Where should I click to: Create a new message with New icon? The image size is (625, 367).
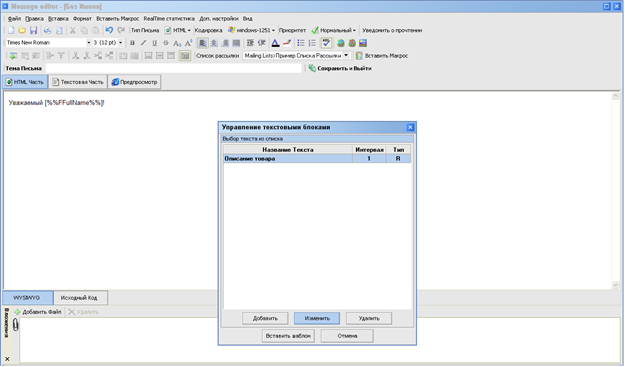11,30
